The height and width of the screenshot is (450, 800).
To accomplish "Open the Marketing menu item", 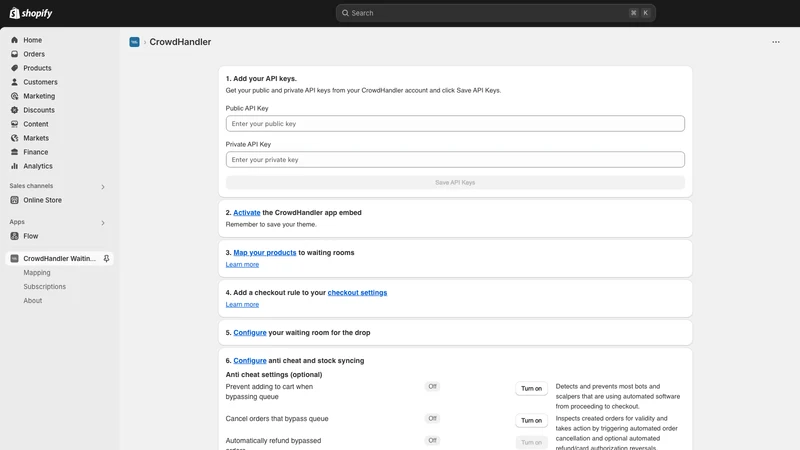I will pyautogui.click(x=39, y=96).
